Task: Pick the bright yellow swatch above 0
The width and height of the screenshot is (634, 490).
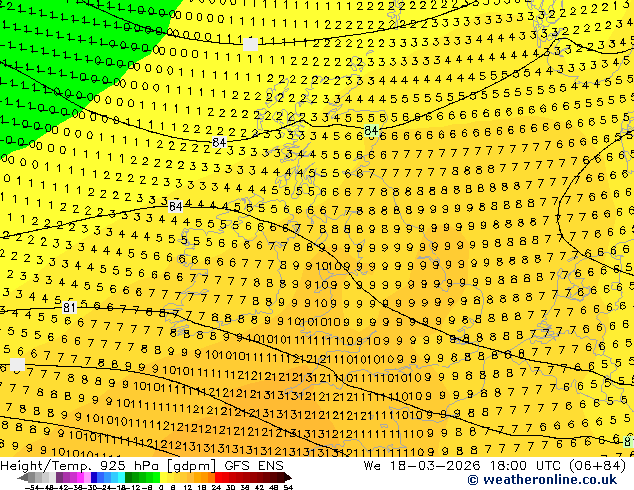Action: [164, 478]
